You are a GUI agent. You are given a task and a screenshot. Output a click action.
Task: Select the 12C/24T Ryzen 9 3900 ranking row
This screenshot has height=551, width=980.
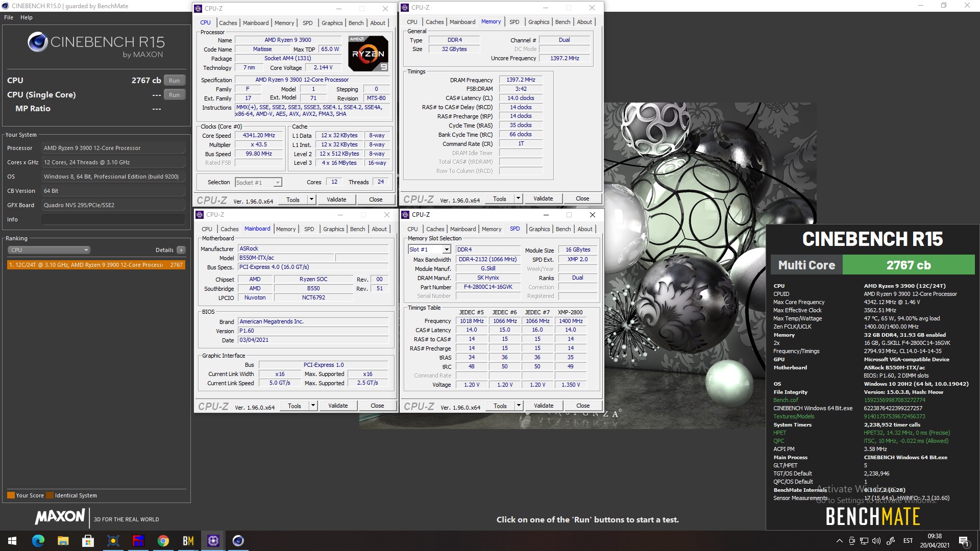coord(96,265)
